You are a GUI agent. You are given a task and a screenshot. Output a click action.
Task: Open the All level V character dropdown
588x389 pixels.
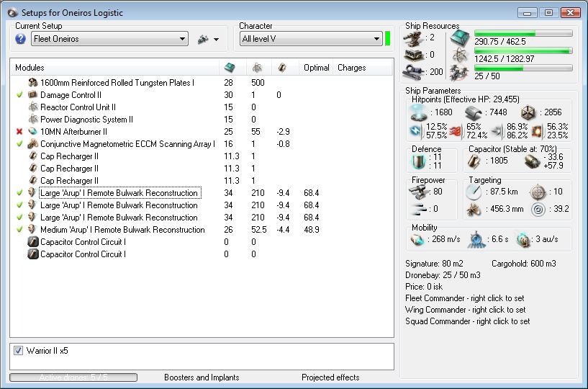click(311, 39)
